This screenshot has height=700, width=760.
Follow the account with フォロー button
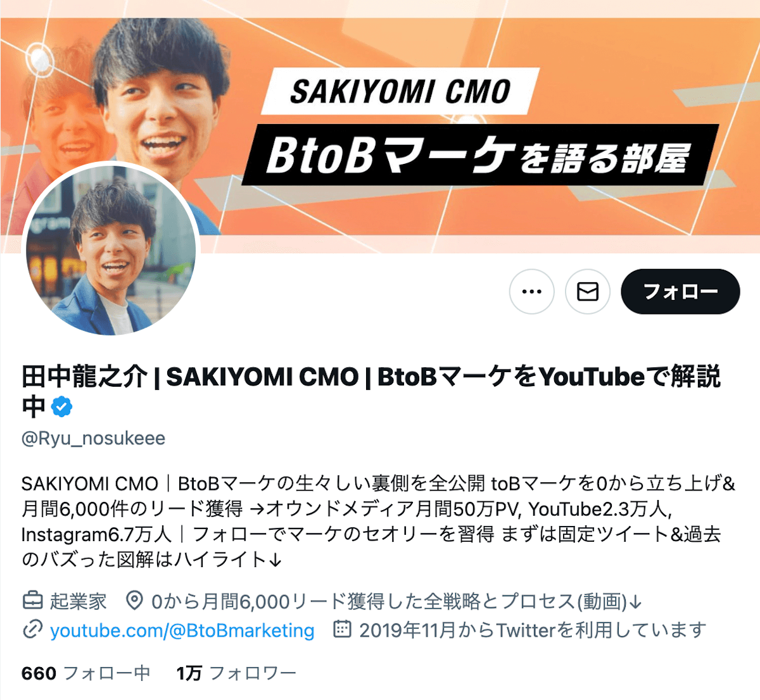click(x=680, y=292)
